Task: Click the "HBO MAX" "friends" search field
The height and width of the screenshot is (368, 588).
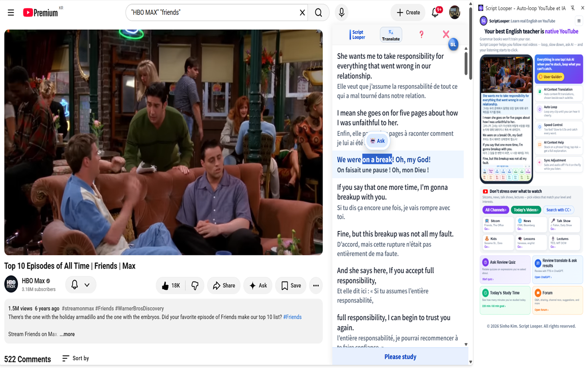Action: pos(211,12)
